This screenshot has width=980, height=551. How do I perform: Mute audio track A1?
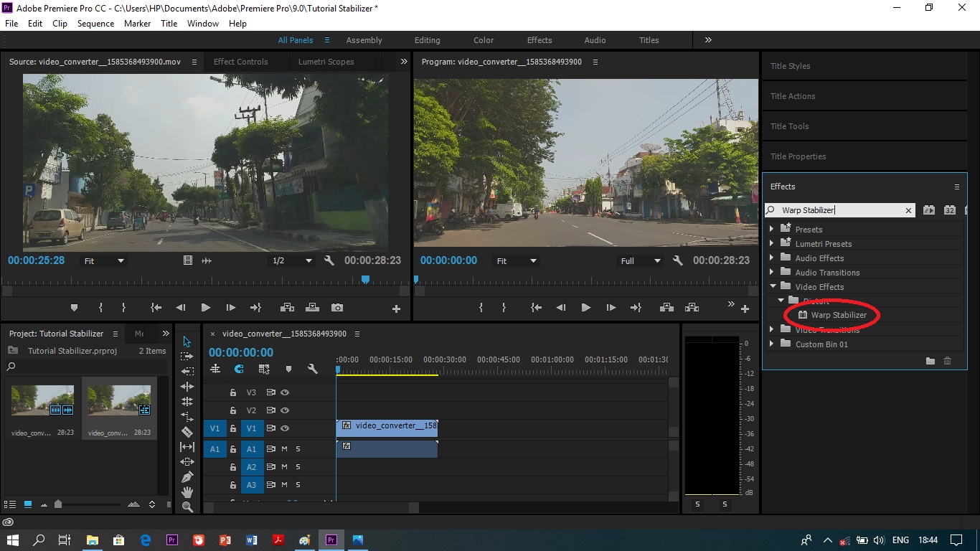(285, 449)
